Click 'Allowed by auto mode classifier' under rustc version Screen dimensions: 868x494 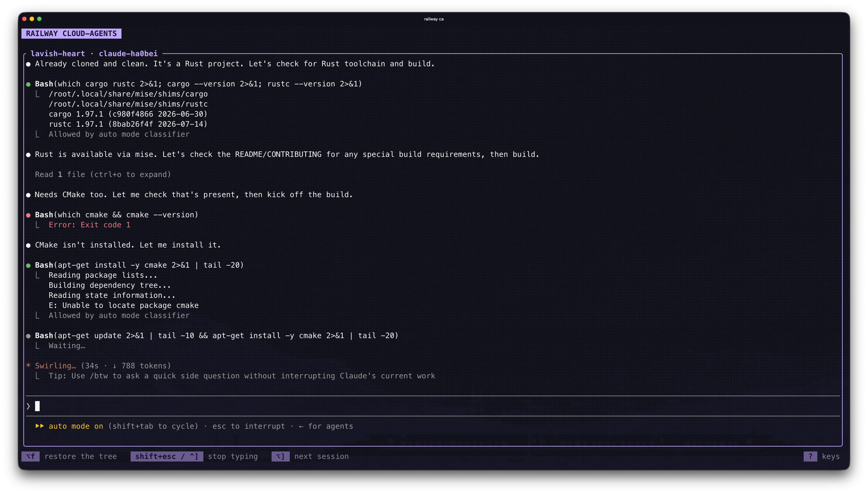point(119,134)
